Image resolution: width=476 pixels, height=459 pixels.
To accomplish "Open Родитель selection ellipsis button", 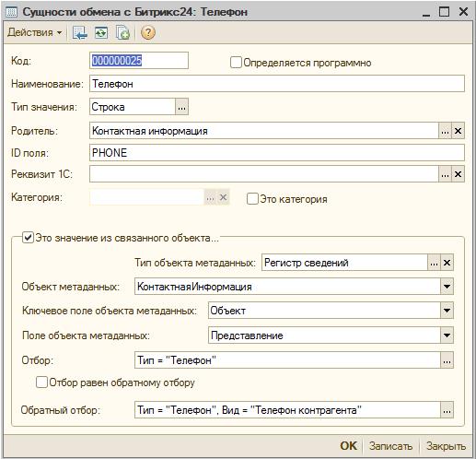I will [x=445, y=131].
